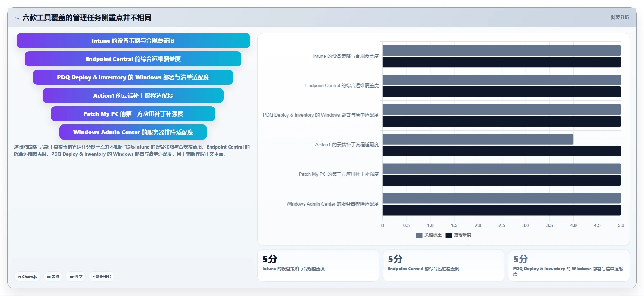Click the Endpoint Central axis label in chart
This screenshot has width=644, height=296.
coord(342,85)
